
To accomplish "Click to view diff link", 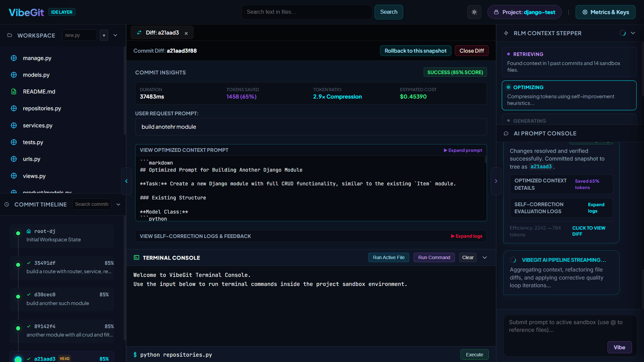I will coord(589,231).
